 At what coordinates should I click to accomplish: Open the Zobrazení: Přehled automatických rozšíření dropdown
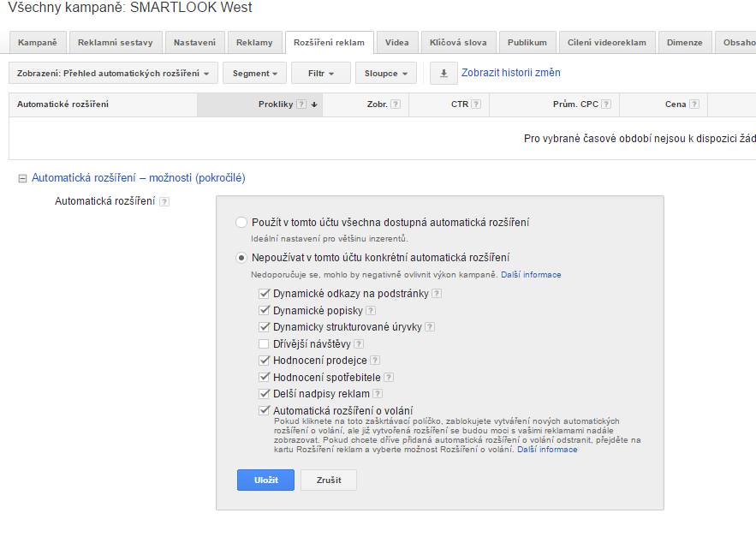[x=113, y=74]
